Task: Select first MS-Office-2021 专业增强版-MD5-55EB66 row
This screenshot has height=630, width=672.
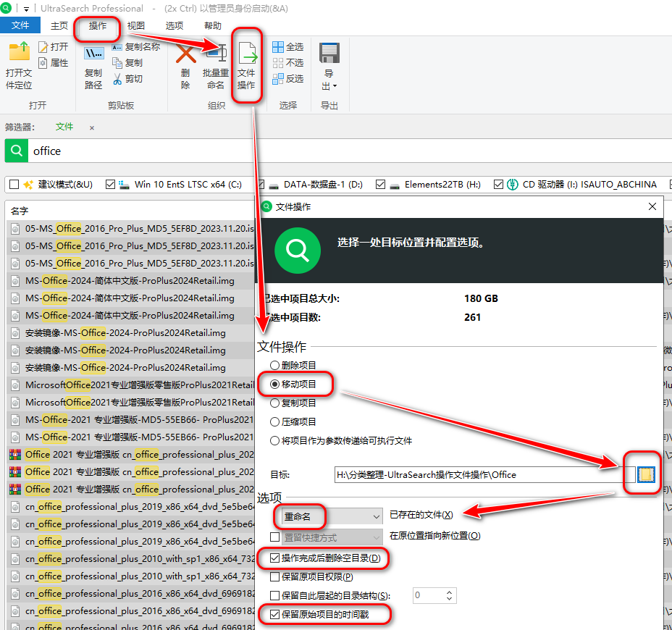Action: point(131,419)
